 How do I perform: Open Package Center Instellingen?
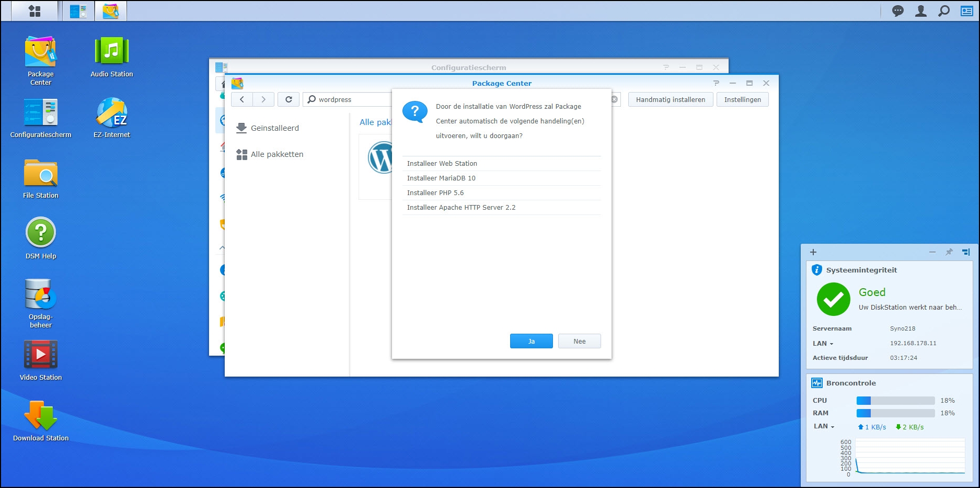(743, 99)
